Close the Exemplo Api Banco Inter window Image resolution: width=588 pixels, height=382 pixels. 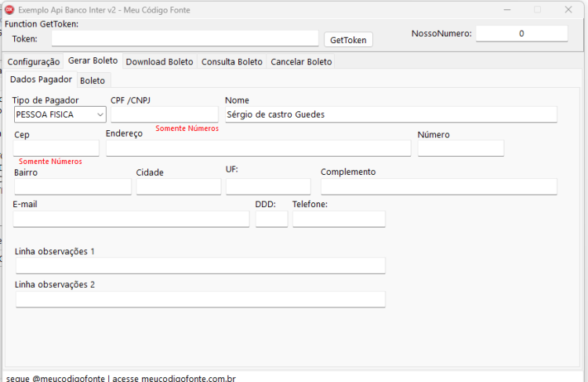point(568,9)
